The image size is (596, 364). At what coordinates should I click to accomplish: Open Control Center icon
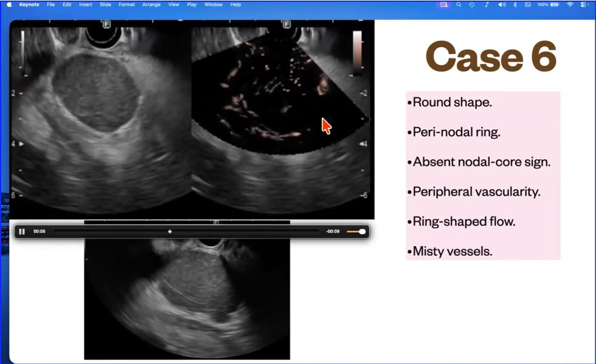point(583,5)
